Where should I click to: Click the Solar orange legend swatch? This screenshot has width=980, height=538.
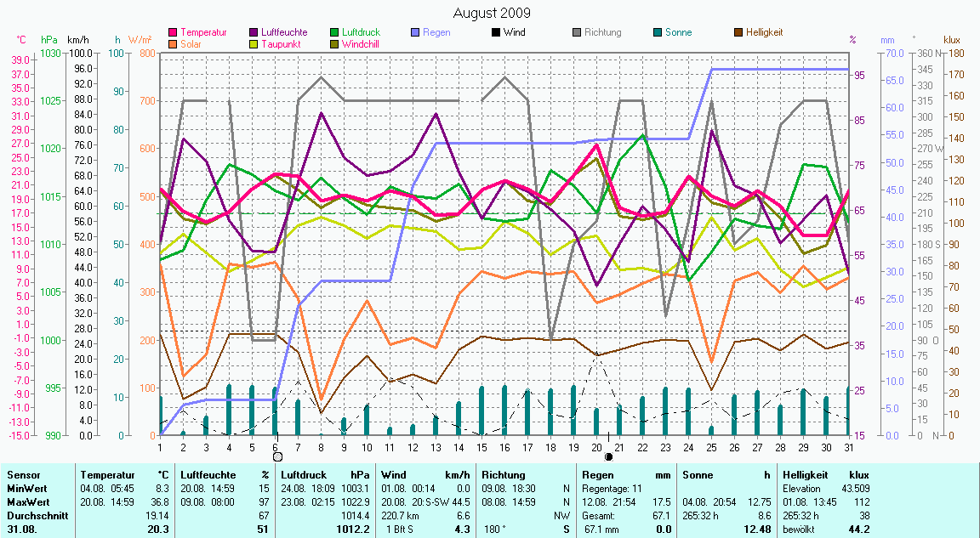coord(174,43)
